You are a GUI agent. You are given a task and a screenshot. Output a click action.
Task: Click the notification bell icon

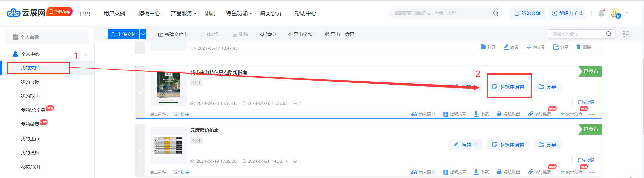coord(601,13)
